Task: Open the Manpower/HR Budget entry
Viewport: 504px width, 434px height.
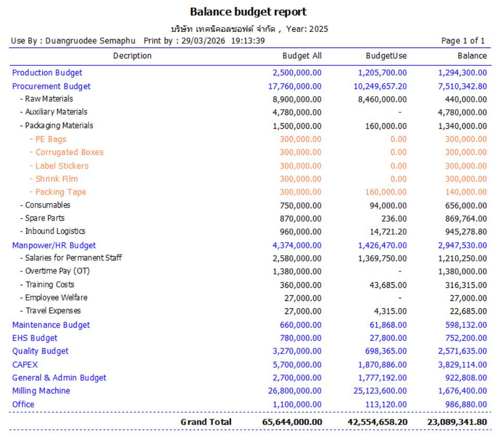Action: click(x=54, y=245)
